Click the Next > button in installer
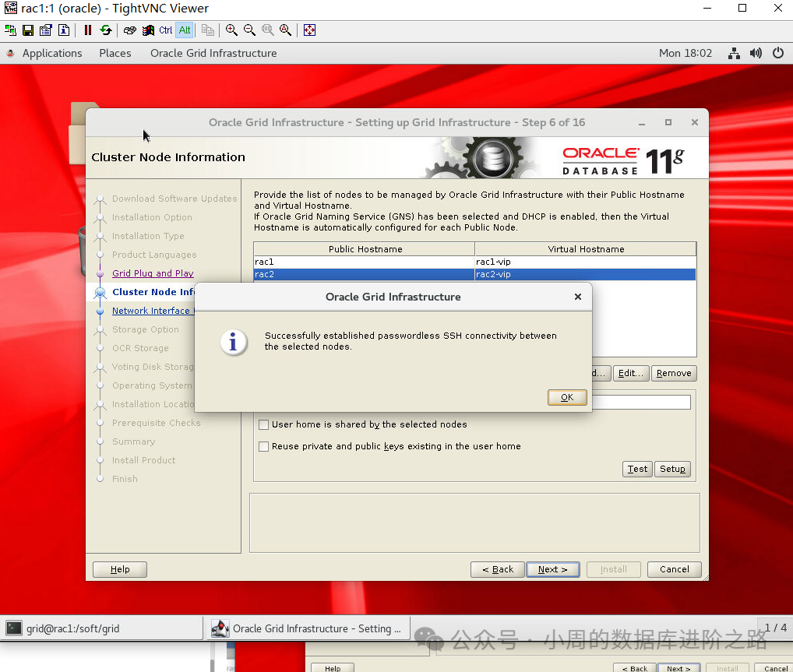Viewport: 793px width, 672px height. (553, 569)
